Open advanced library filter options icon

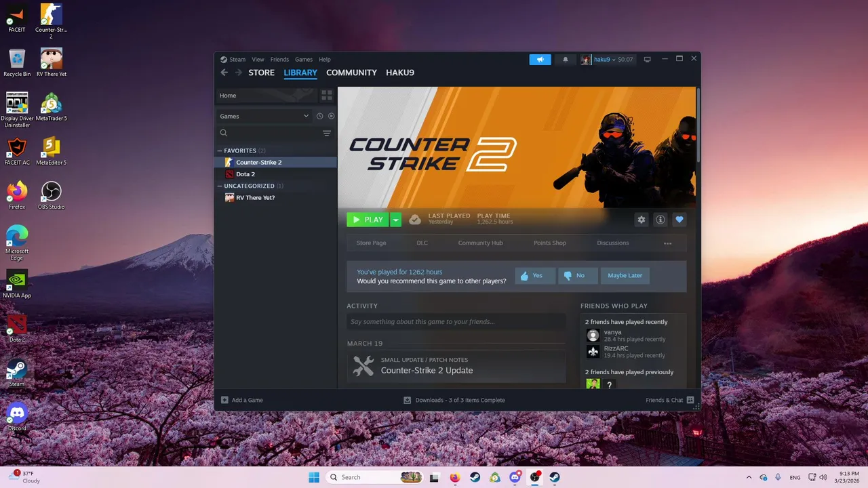click(x=327, y=134)
